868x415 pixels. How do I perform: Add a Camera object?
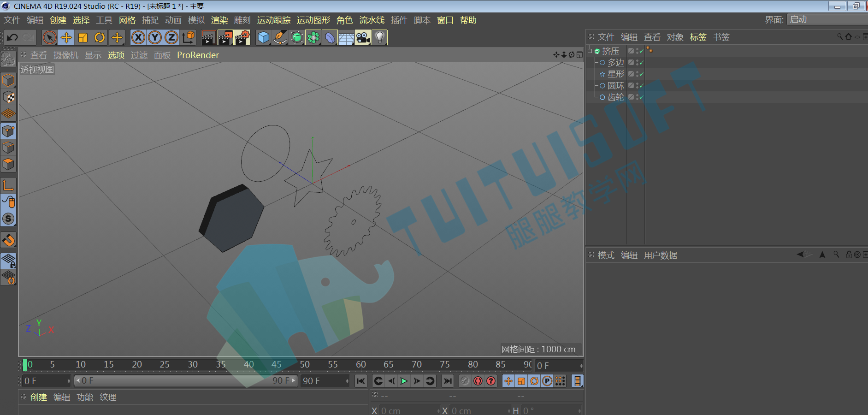(x=363, y=37)
